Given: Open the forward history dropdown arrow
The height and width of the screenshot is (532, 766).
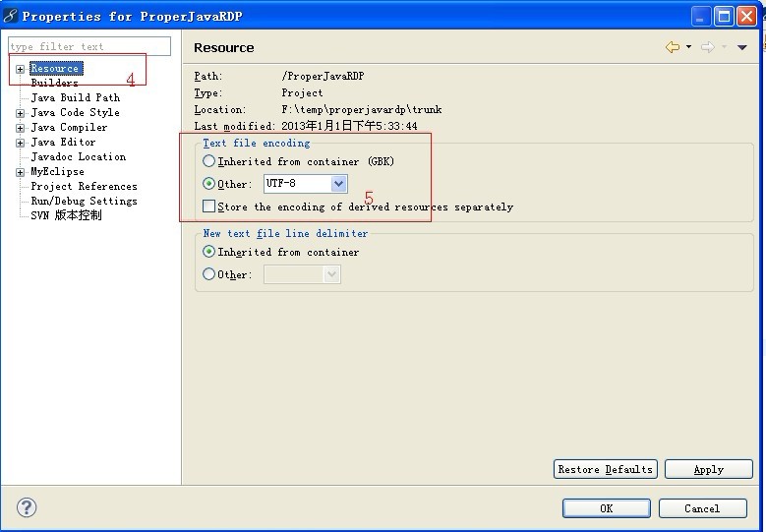Looking at the screenshot, I should [x=724, y=47].
